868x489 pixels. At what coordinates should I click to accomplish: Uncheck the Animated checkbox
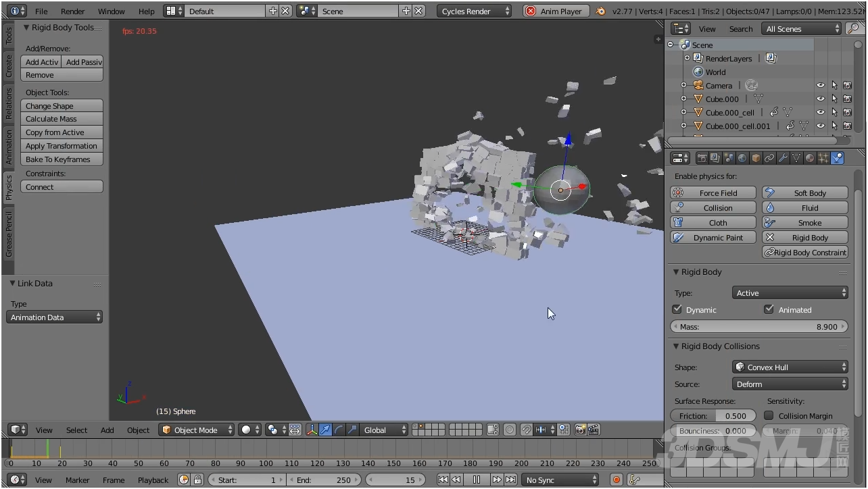(769, 309)
